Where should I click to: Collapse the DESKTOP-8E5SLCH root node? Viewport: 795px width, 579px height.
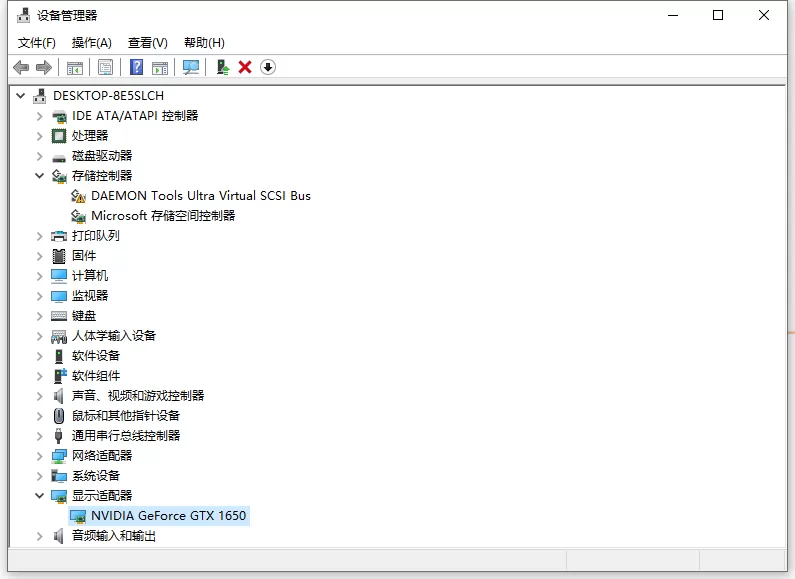20,95
